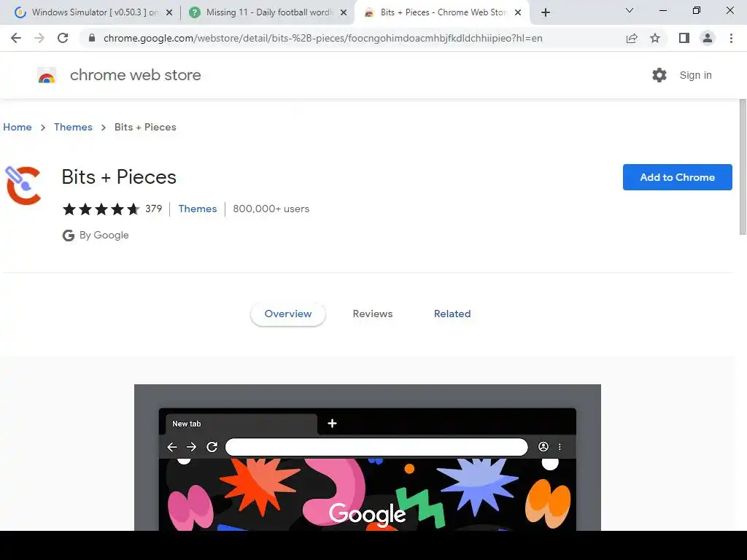Open the Themes category link beside rating
This screenshot has width=747, height=560.
coord(197,209)
